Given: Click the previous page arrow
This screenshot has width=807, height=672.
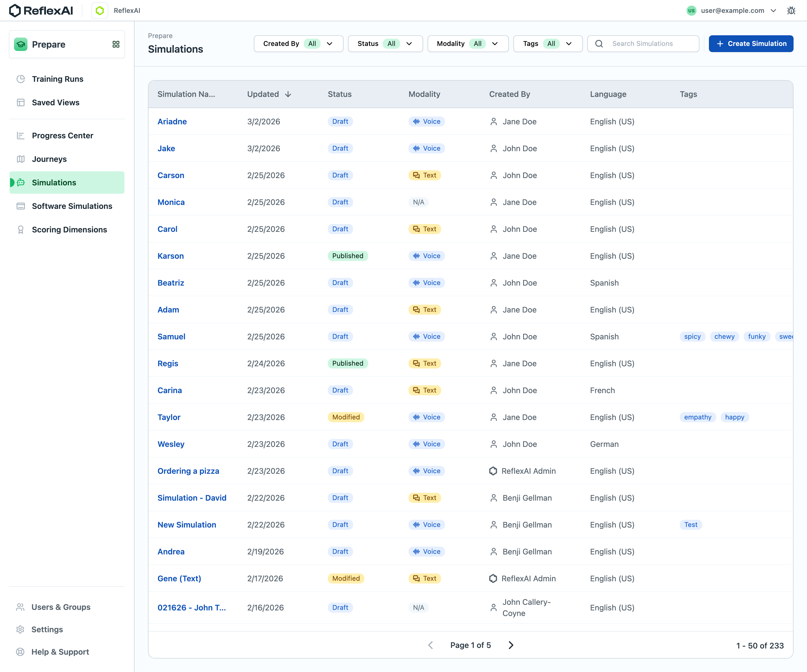Looking at the screenshot, I should click(x=431, y=645).
